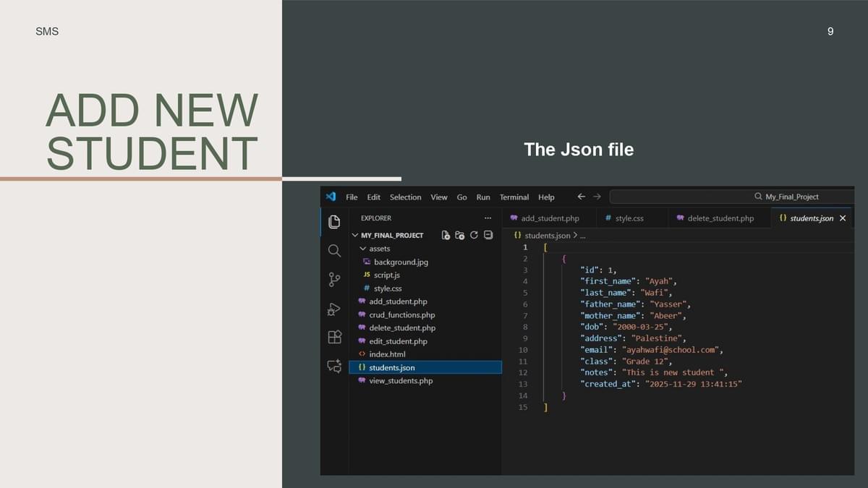Open the Chat icon in activity bar

point(334,367)
